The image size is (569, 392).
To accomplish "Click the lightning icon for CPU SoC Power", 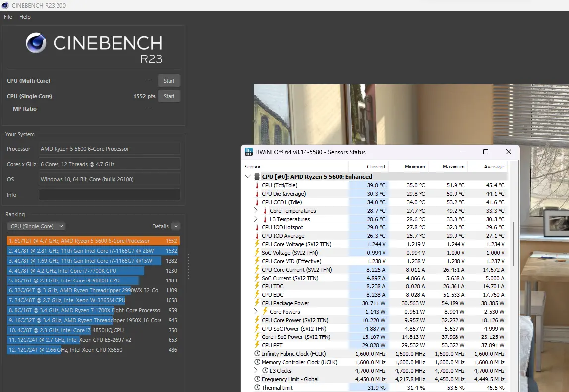I will coord(257,328).
